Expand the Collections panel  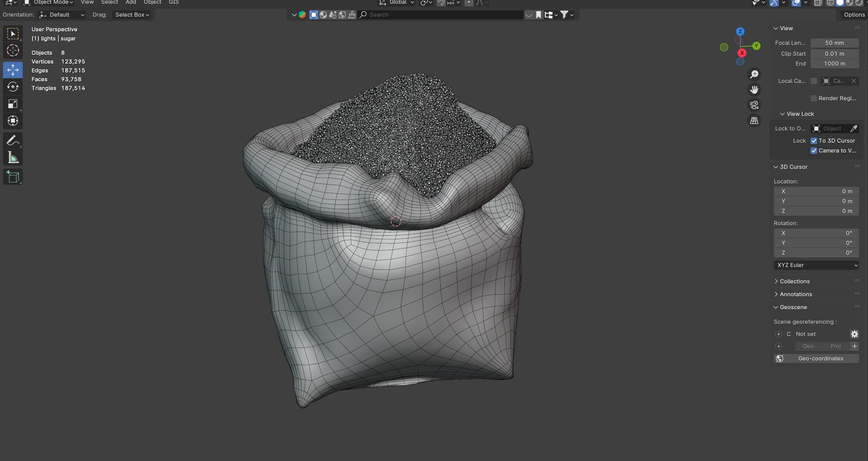coord(794,281)
